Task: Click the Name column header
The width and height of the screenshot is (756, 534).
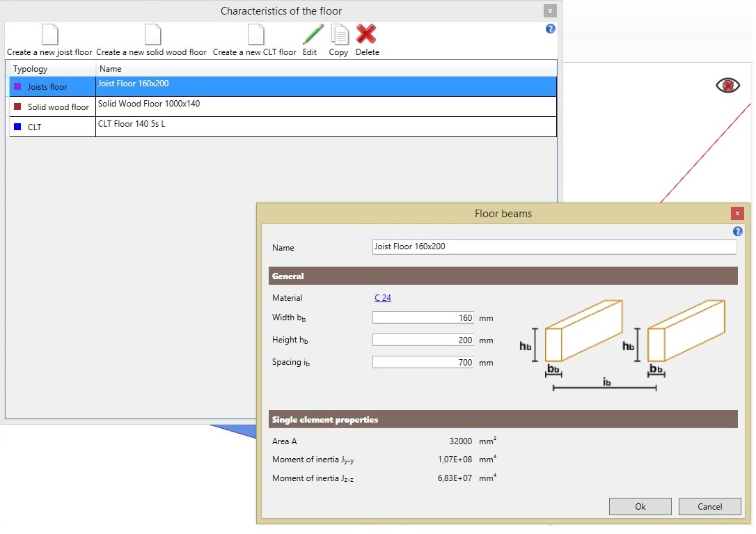Action: [x=326, y=68]
